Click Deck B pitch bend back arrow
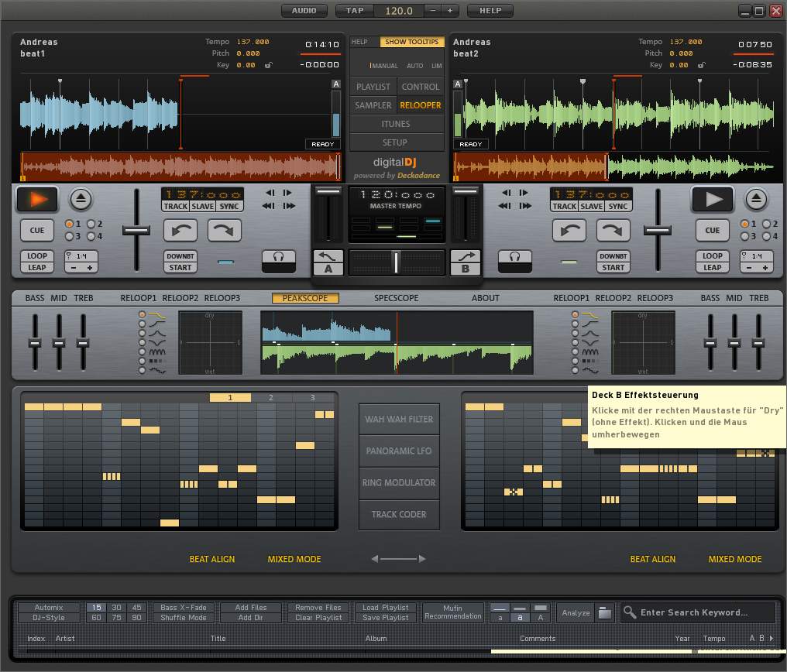Screen dimensions: 787x672 click(x=569, y=230)
